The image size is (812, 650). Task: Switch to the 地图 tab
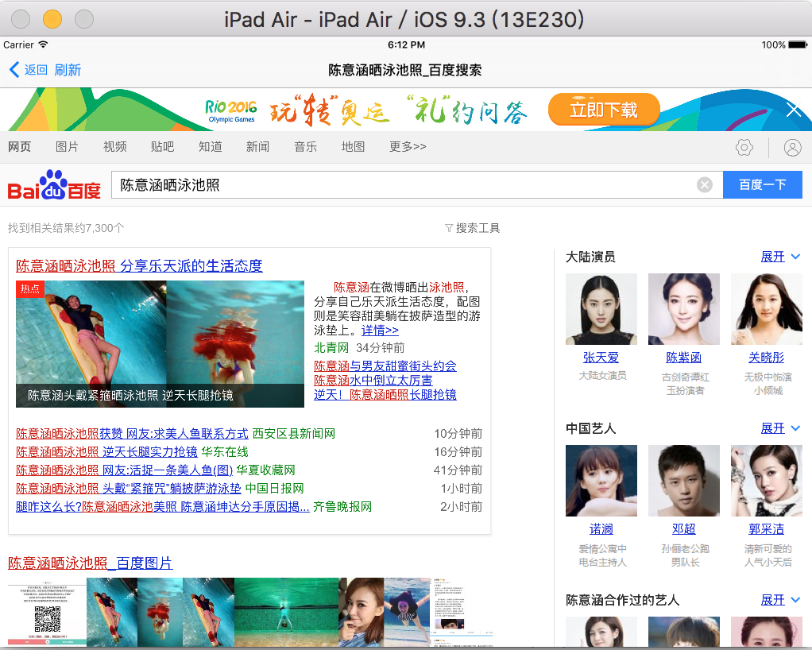[x=354, y=146]
